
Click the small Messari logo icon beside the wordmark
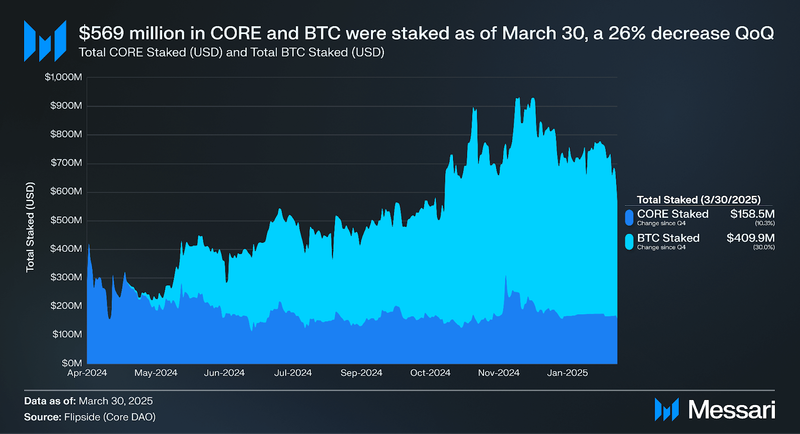click(666, 410)
